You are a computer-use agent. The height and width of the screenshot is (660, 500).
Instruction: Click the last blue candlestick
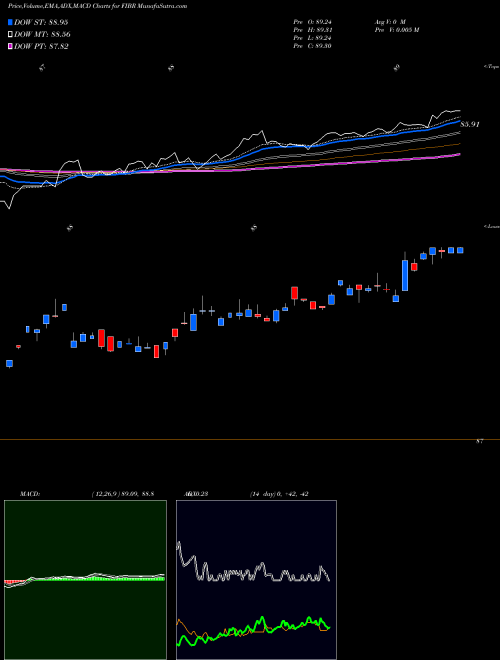[460, 250]
